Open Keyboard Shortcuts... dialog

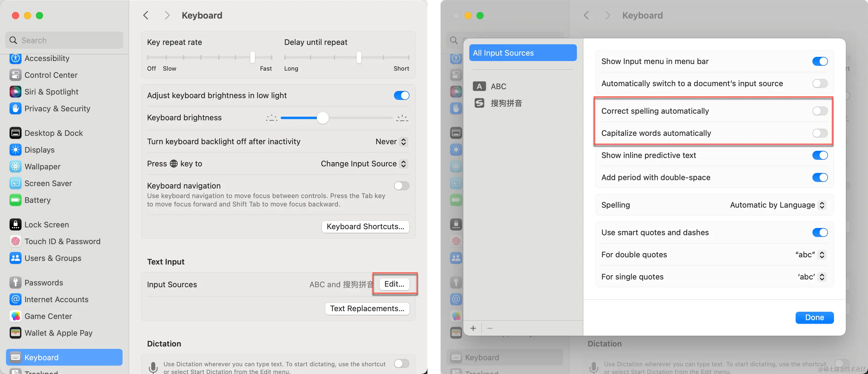click(x=365, y=226)
